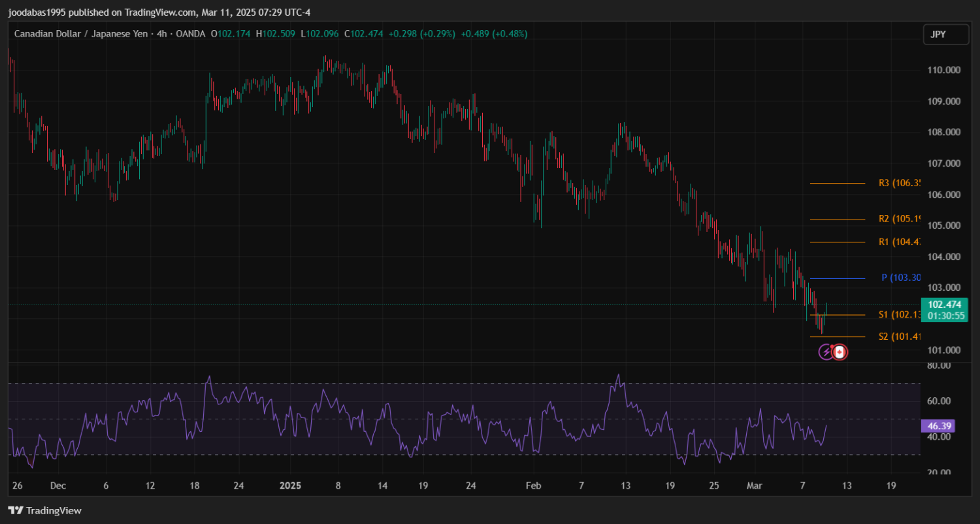Viewport: 980px width, 524px height.
Task: Select the R3 pivot resistance label
Action: [x=899, y=184]
